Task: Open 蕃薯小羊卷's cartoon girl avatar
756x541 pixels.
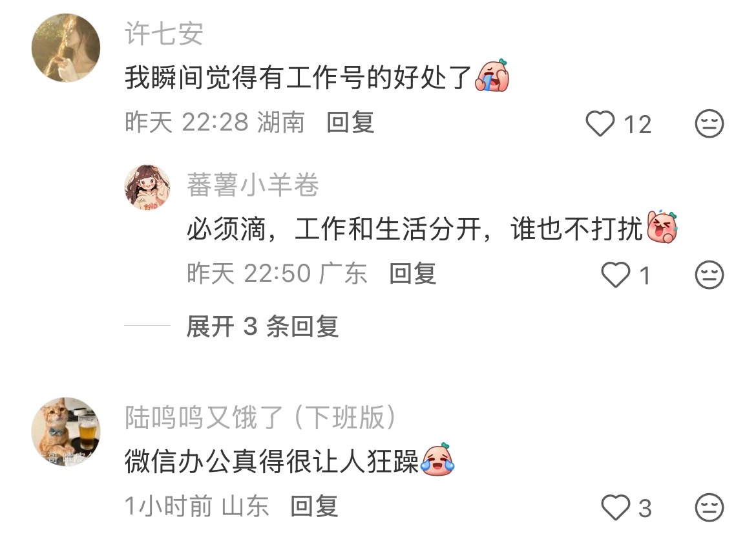Action: [x=147, y=187]
